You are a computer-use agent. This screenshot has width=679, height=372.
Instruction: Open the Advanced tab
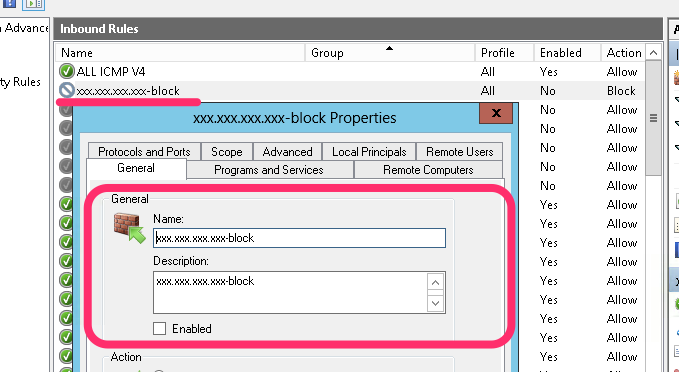[287, 152]
